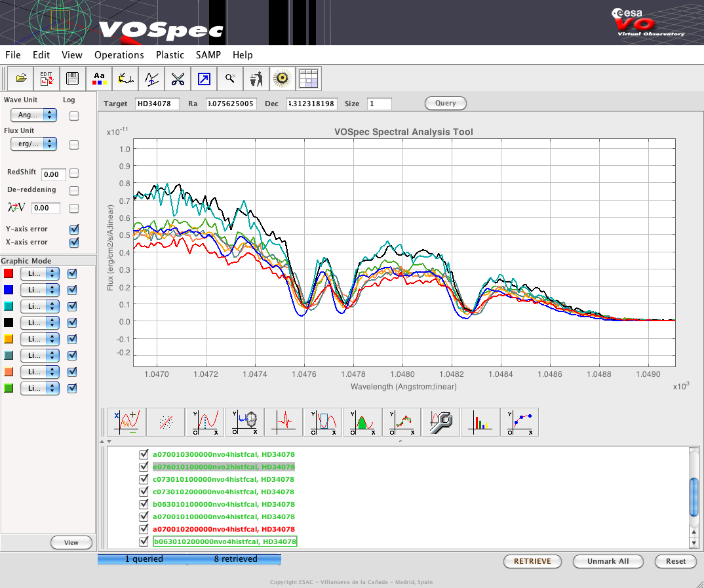Open the black swatch graphic mode dropdown
Viewport: 704px width, 588px height.
[x=40, y=323]
